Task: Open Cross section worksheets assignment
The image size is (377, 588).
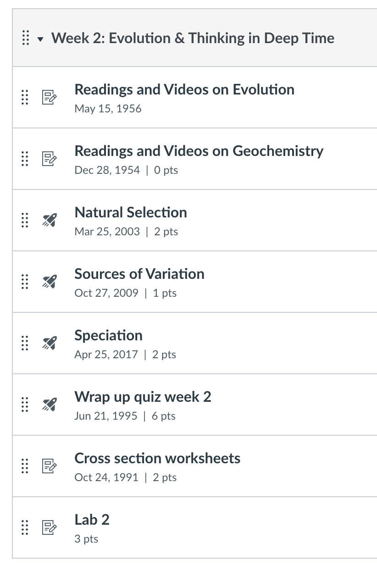Action: coord(157,458)
